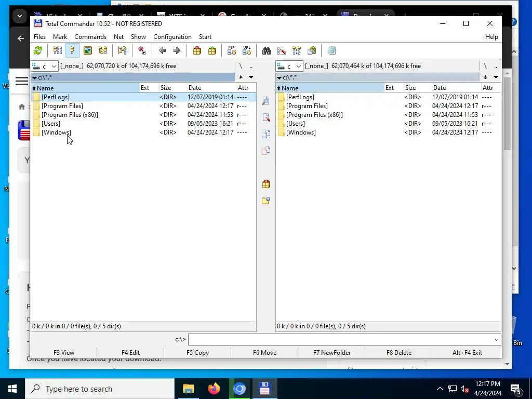The width and height of the screenshot is (532, 399).
Task: Expand left panel directory history arrow
Action: 251,77
